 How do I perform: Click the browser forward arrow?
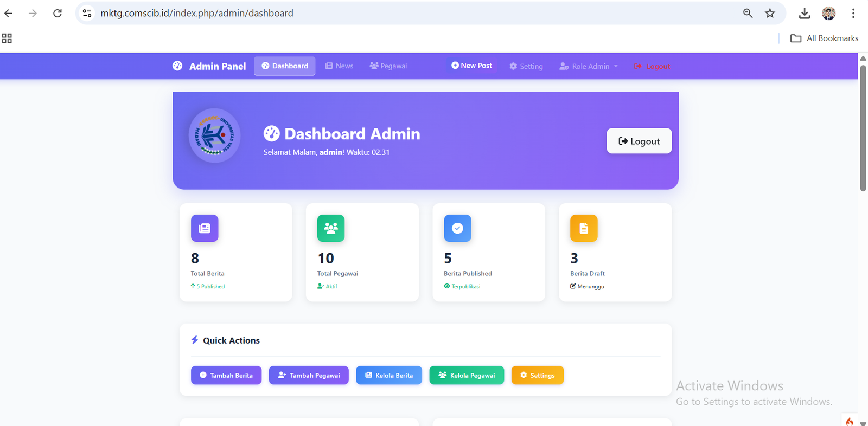(x=33, y=13)
